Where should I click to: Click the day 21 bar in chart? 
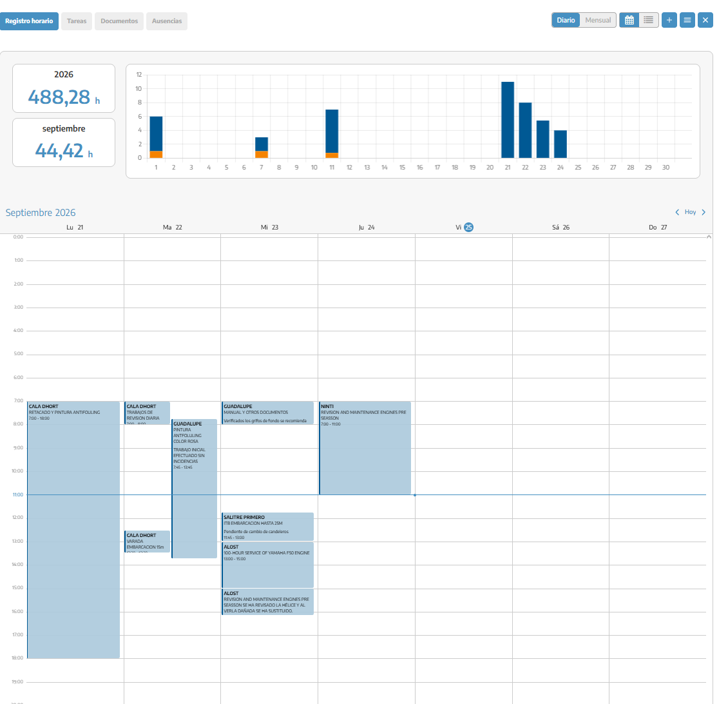click(508, 120)
